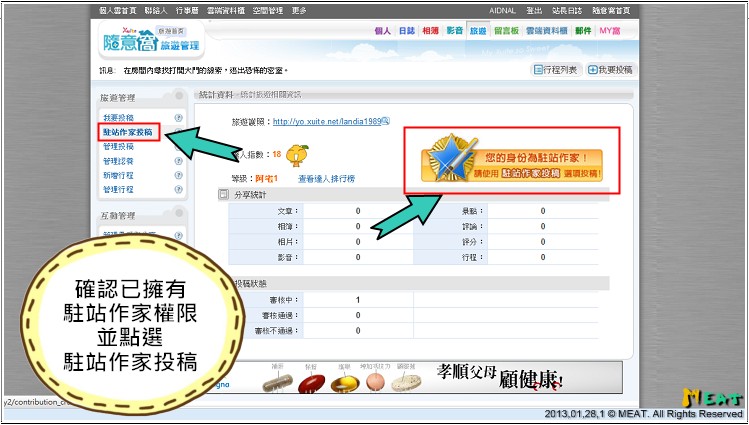This screenshot has height=425, width=749.
Task: Collapse the 分享統計 section via its square icon
Action: [223, 195]
